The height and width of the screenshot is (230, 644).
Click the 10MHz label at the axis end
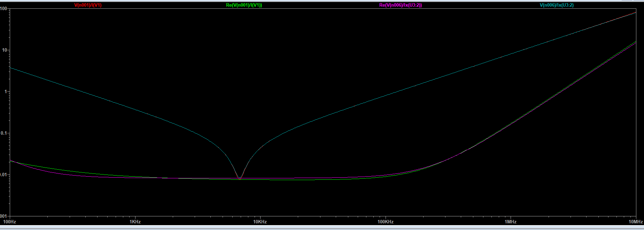click(635, 222)
